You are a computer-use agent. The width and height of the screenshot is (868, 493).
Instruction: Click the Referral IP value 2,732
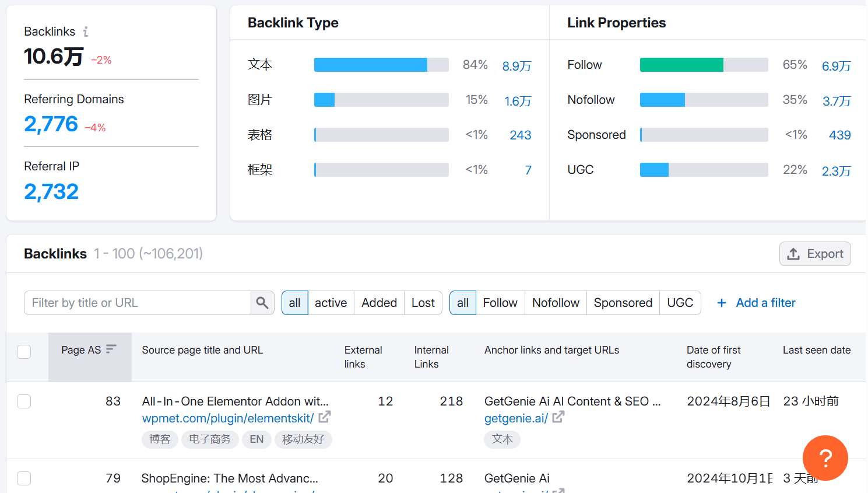click(51, 191)
